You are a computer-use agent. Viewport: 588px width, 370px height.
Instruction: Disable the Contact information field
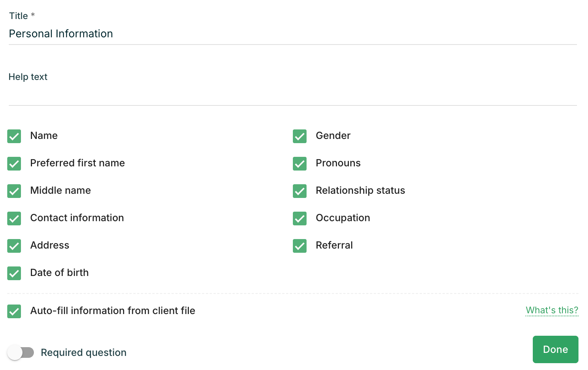[14, 218]
